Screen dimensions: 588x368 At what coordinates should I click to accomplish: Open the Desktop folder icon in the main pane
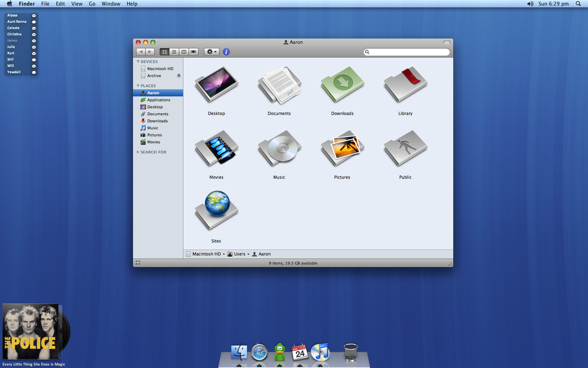point(217,84)
